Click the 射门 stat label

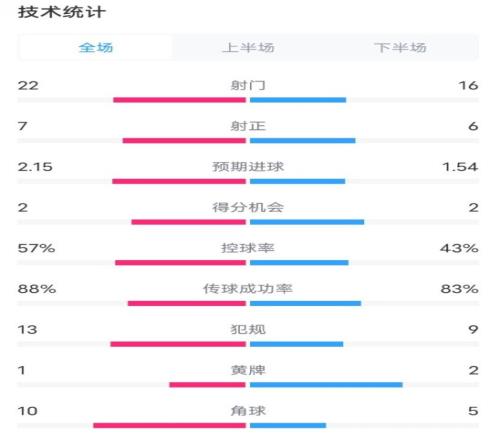pos(248,86)
